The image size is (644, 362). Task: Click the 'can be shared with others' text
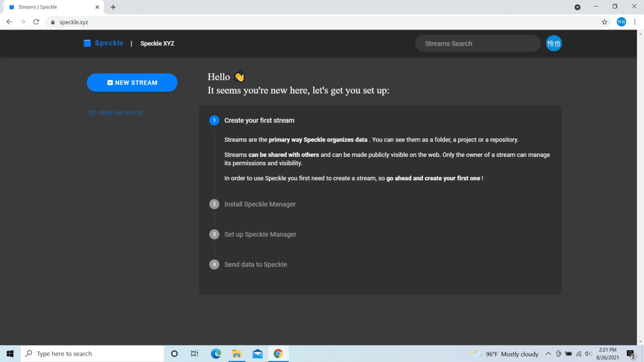(284, 155)
